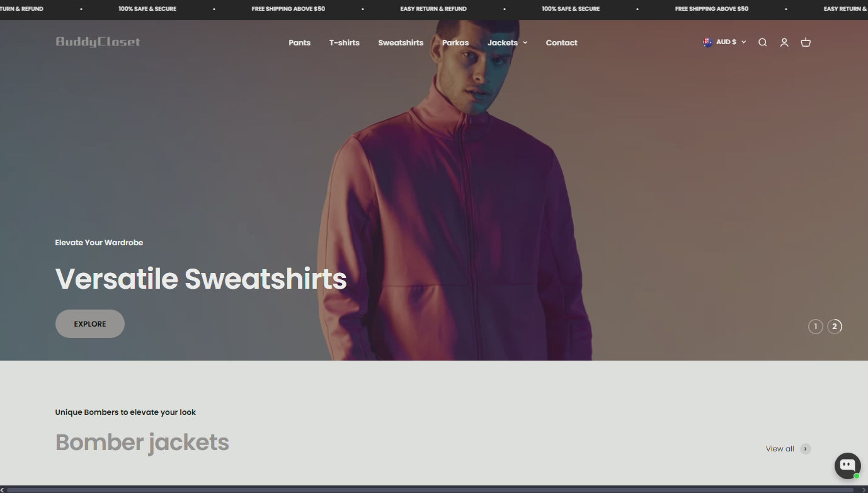The height and width of the screenshot is (493, 868).
Task: Open the search magnifier icon
Action: (762, 42)
